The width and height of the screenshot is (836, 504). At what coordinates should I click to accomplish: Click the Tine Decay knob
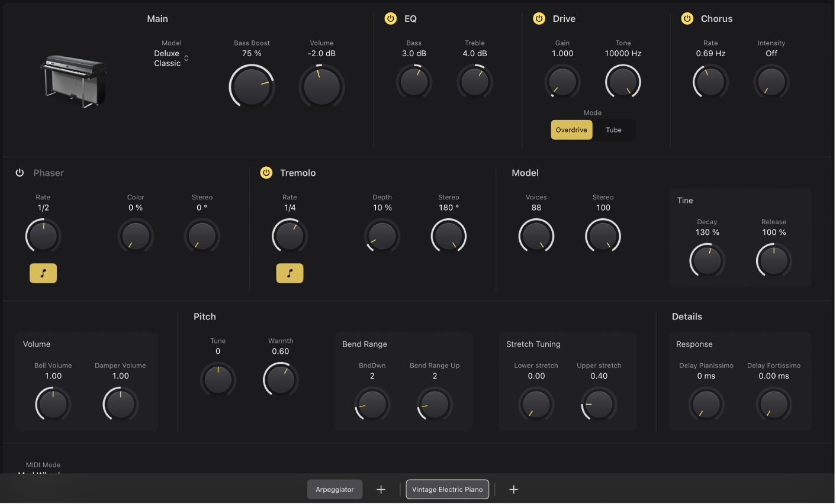(707, 261)
